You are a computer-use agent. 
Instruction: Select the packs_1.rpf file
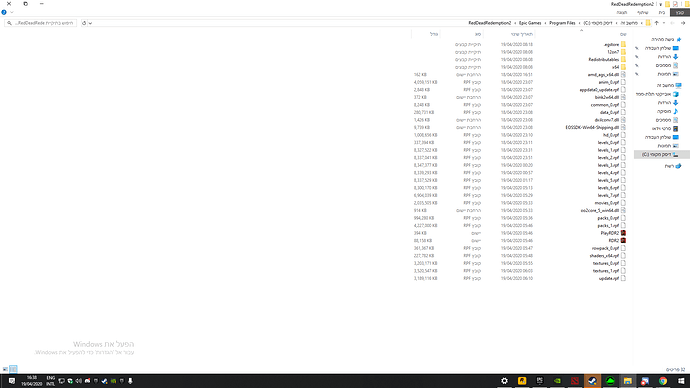(611, 226)
